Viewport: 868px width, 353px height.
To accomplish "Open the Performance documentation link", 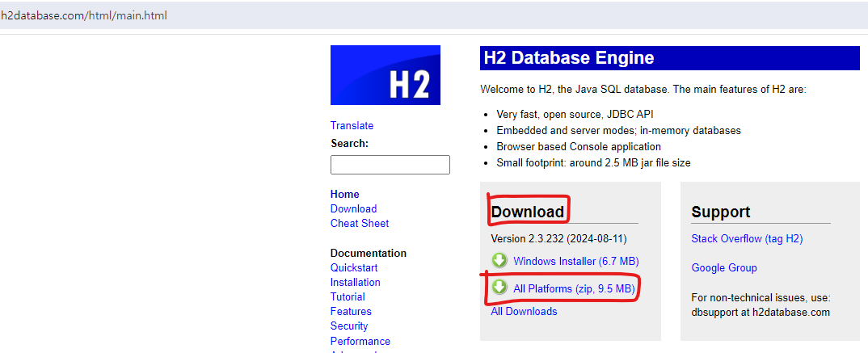I will tap(360, 341).
